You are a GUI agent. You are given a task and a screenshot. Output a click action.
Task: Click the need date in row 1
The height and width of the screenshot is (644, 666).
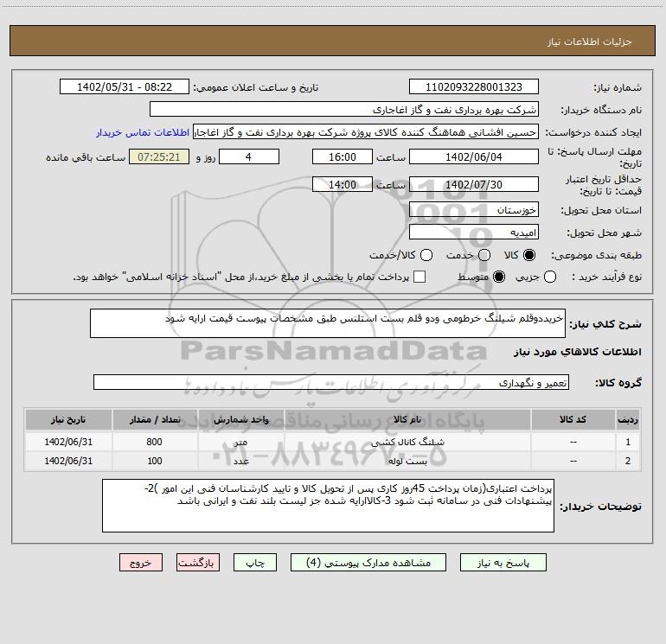tap(68, 442)
